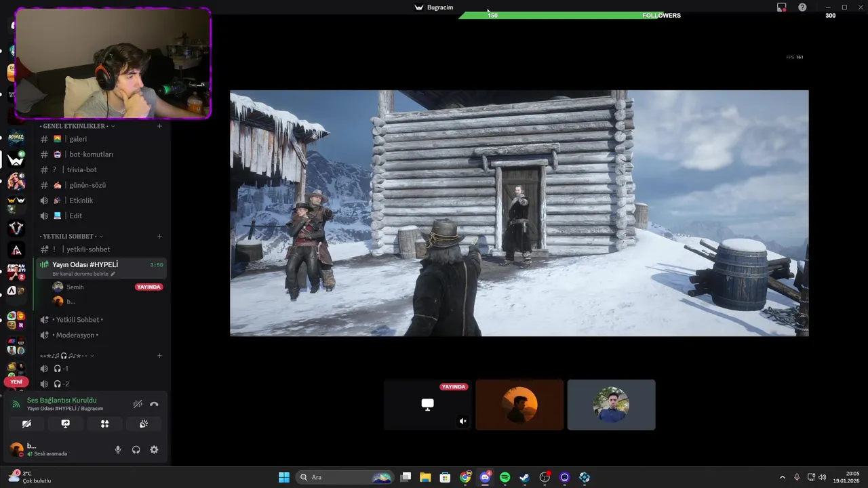Viewport: 868px width, 488px height.
Task: Open Discord taskbar icon
Action: (485, 477)
